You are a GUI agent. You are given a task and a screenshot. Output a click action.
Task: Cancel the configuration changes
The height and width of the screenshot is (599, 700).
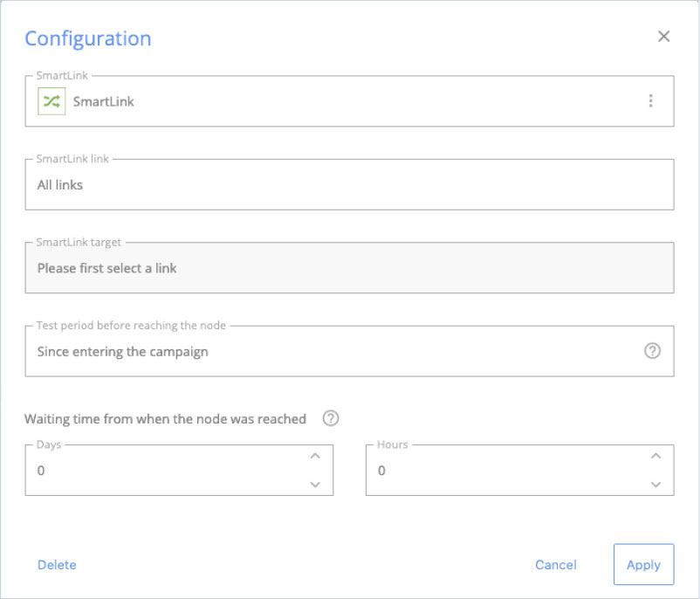[556, 564]
